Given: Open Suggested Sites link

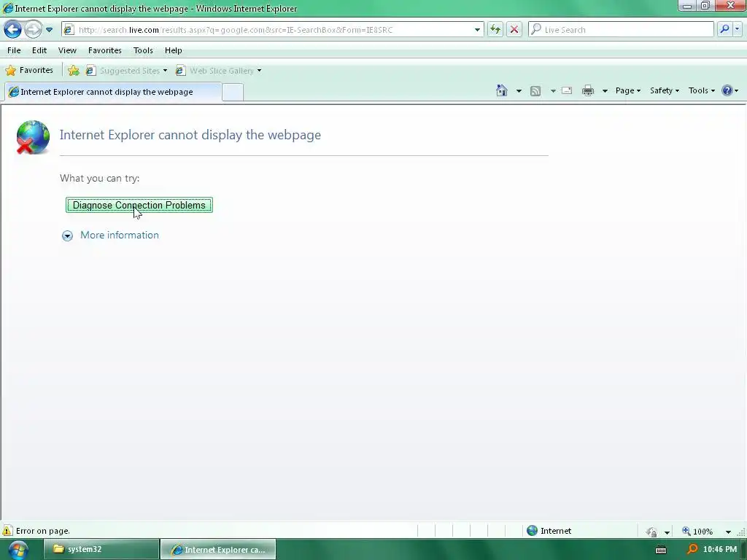Looking at the screenshot, I should [123, 71].
